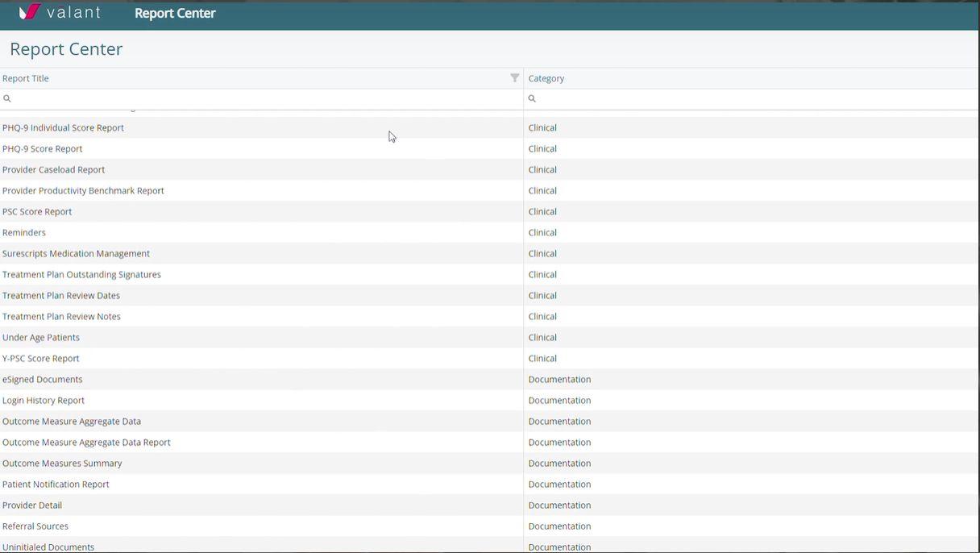The width and height of the screenshot is (980, 553).
Task: Click the Category search magnifier icon
Action: [x=532, y=98]
